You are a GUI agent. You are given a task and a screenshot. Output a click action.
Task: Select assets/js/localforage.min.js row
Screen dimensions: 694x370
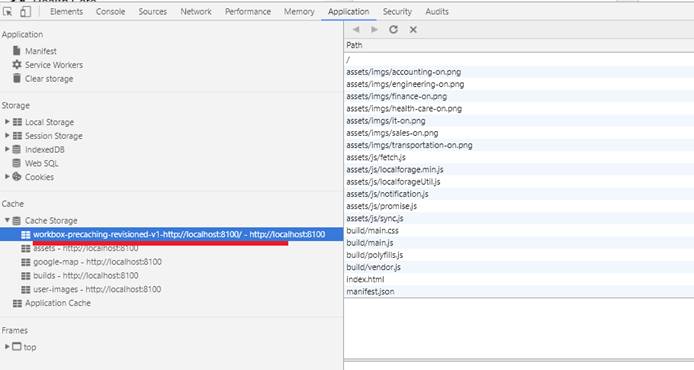(x=519, y=170)
